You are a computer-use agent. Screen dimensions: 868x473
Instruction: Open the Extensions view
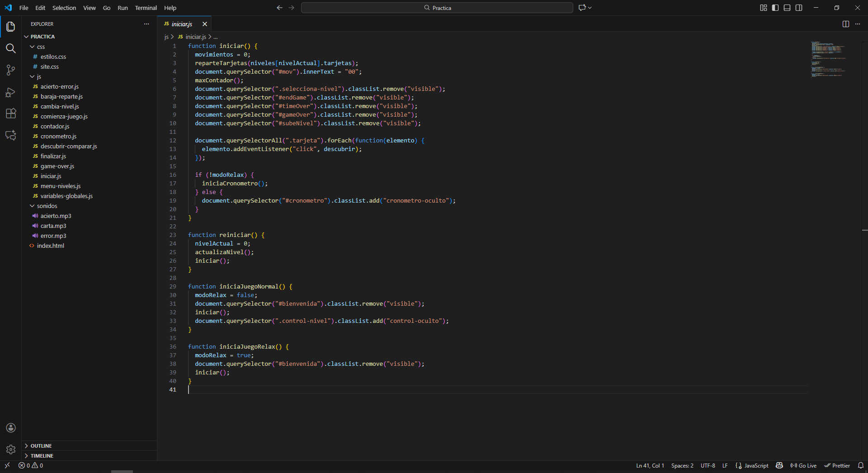pyautogui.click(x=10, y=114)
